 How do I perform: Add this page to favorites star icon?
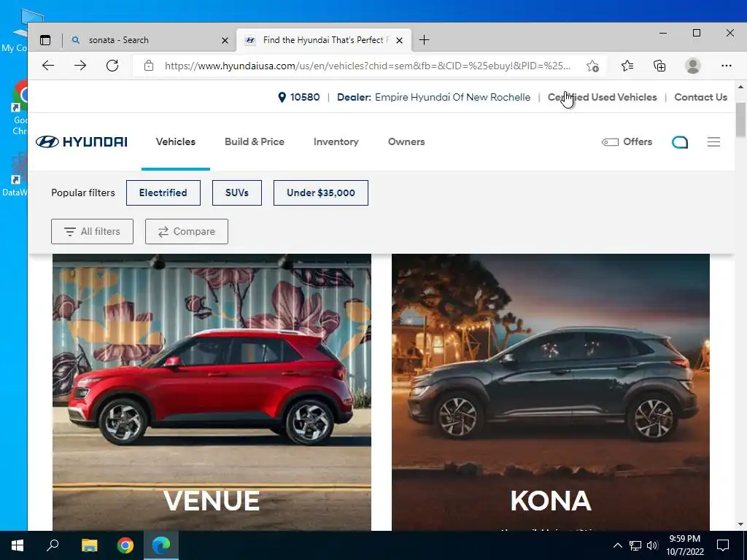[x=592, y=66]
